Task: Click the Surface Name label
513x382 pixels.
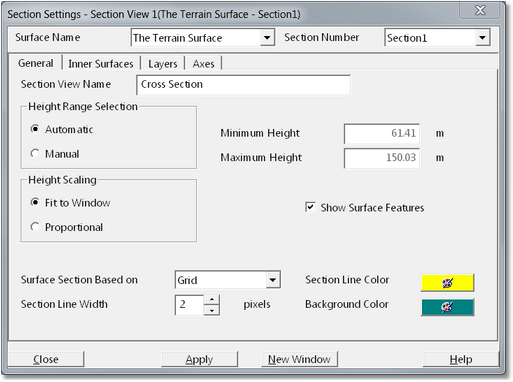Action: pyautogui.click(x=48, y=37)
